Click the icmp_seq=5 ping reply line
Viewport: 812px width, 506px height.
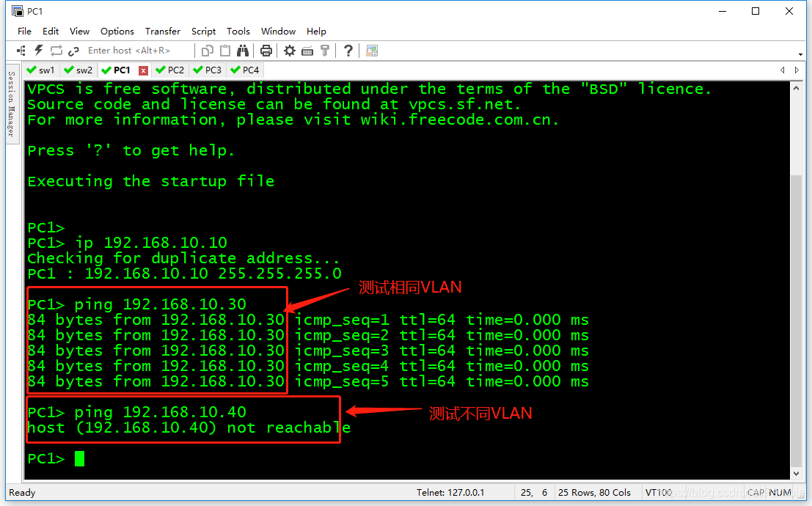tap(308, 381)
